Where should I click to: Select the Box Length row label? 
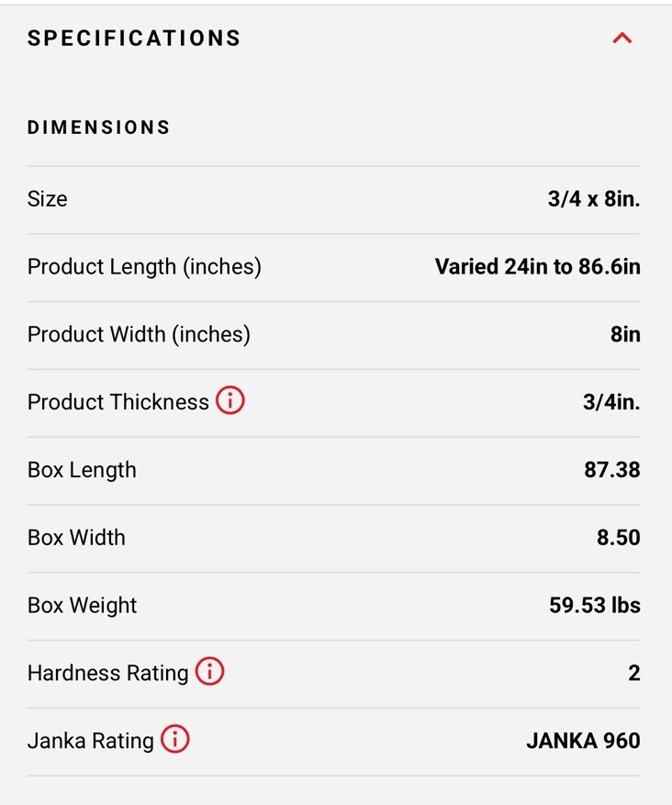tap(82, 470)
